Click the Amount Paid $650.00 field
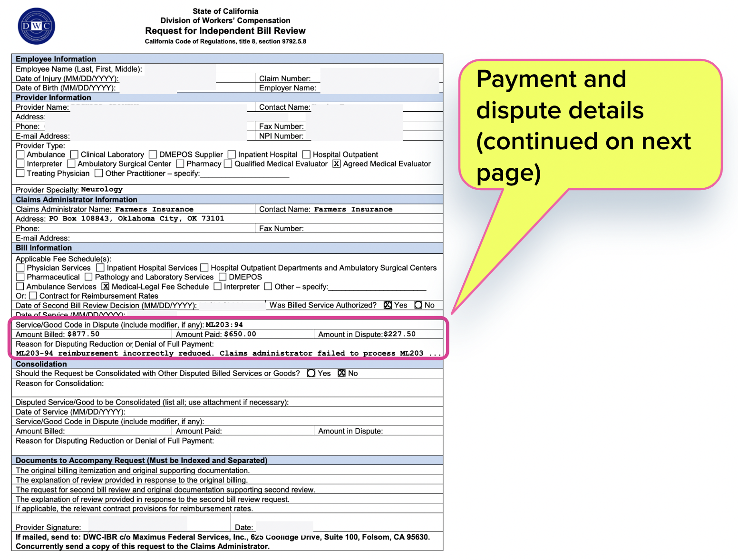Screen dimensions: 738x560 (243, 334)
